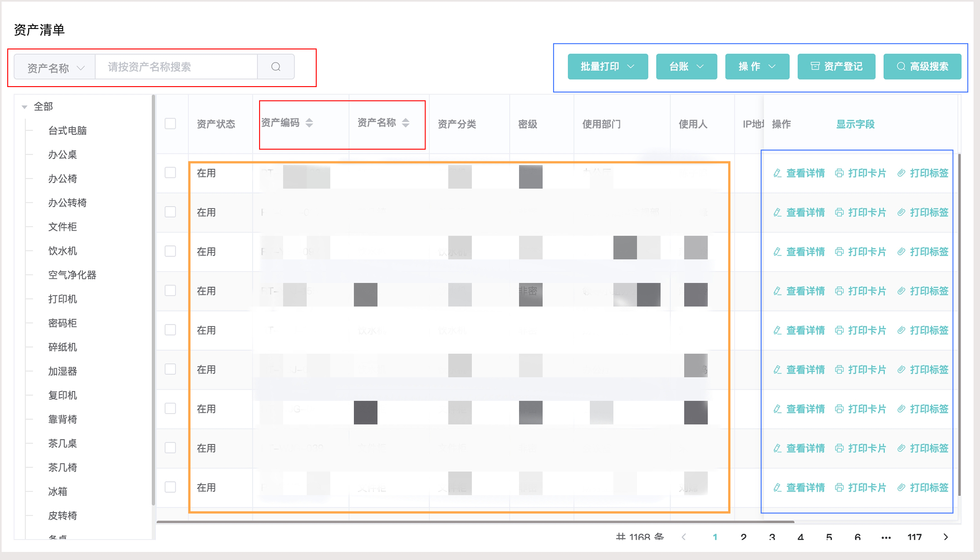Click printer icon of 打印卡片 in last row
Image resolution: width=980 pixels, height=560 pixels.
(x=839, y=487)
